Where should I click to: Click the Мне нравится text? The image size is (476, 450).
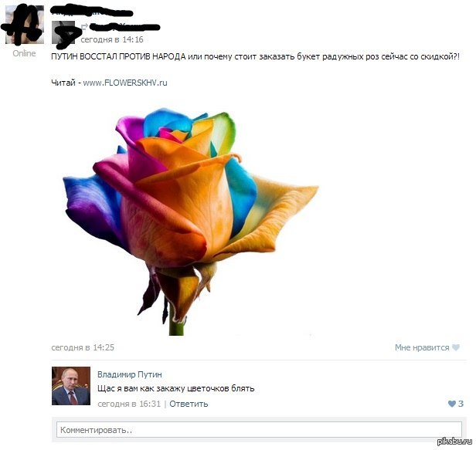(x=422, y=347)
